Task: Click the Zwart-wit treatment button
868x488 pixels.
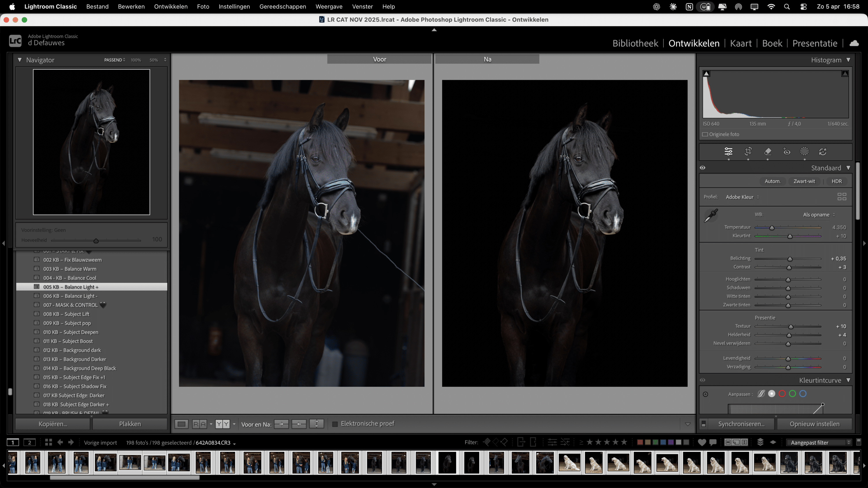Action: point(804,181)
